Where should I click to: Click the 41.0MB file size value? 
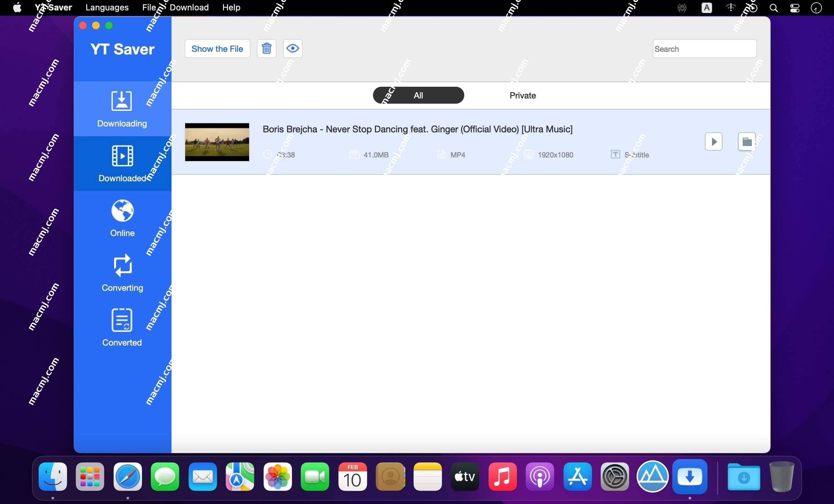(x=376, y=155)
